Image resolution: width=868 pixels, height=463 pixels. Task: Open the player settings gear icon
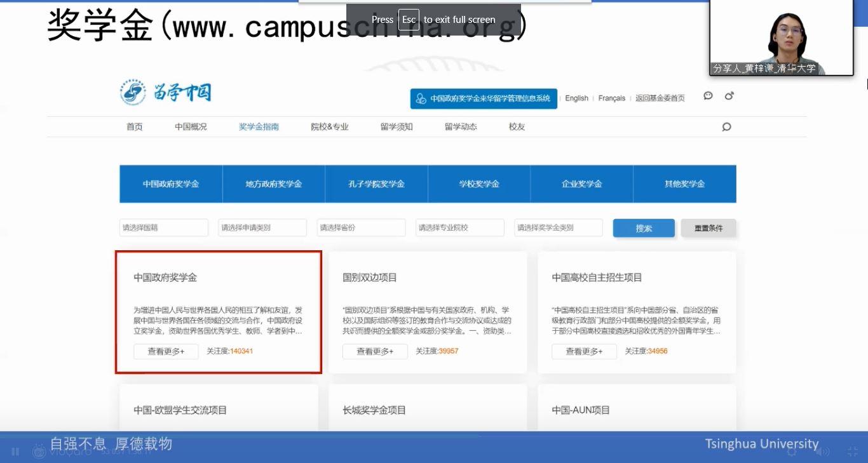[792, 452]
